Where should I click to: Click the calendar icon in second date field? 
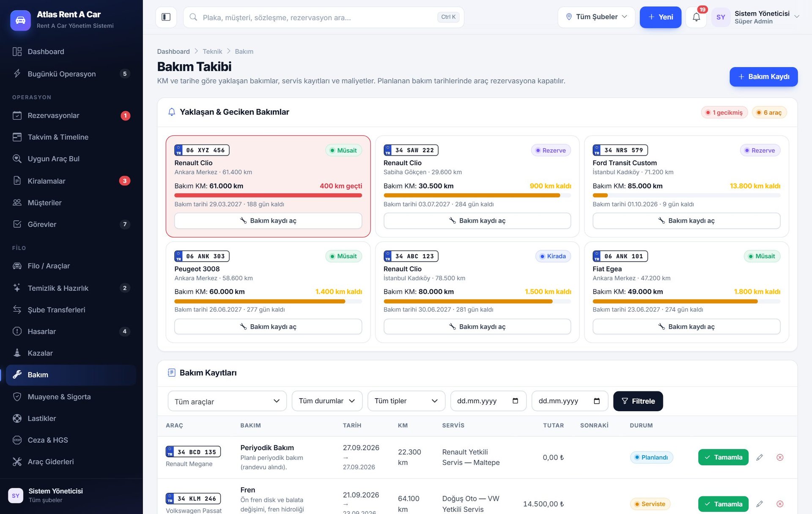(597, 401)
